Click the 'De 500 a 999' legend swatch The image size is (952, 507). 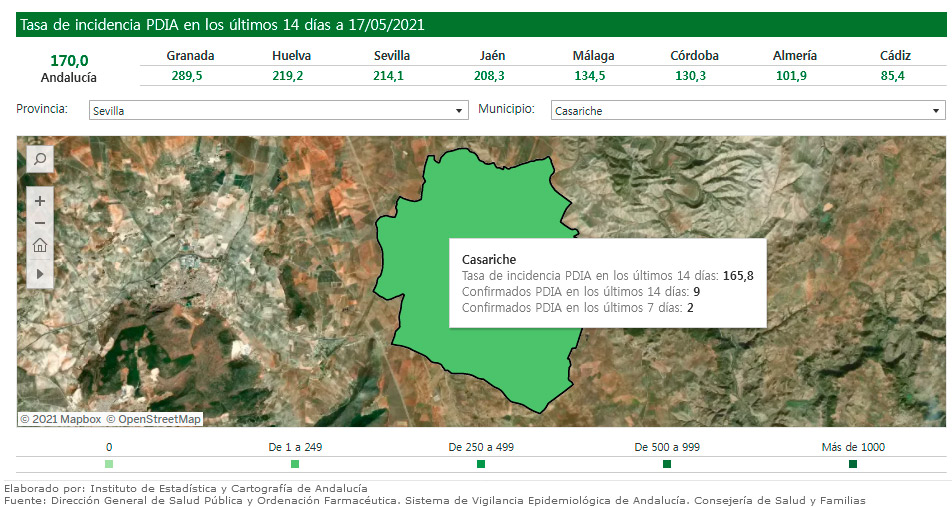(x=667, y=464)
